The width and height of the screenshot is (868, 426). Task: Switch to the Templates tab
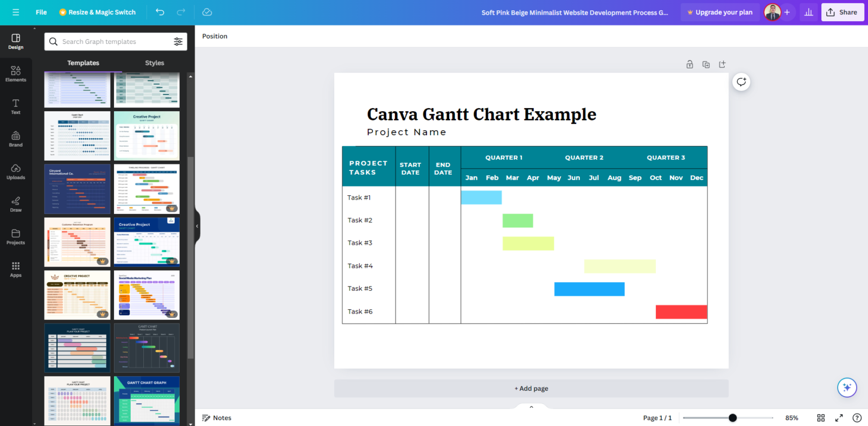click(83, 63)
